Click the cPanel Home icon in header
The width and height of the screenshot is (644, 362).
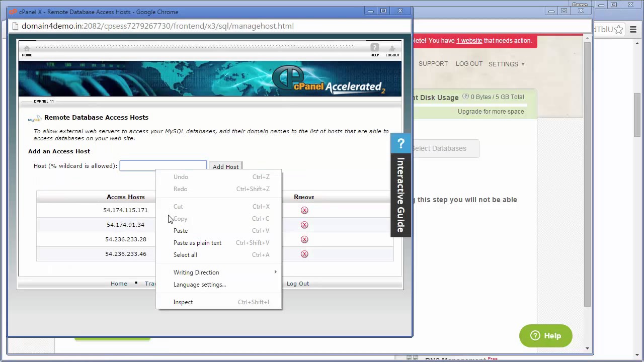click(x=27, y=51)
